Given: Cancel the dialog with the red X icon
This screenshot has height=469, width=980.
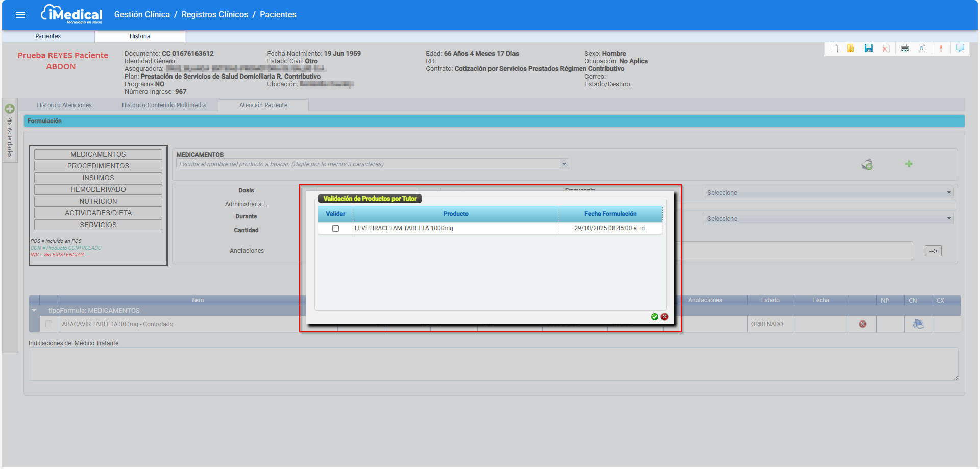Looking at the screenshot, I should pyautogui.click(x=665, y=317).
